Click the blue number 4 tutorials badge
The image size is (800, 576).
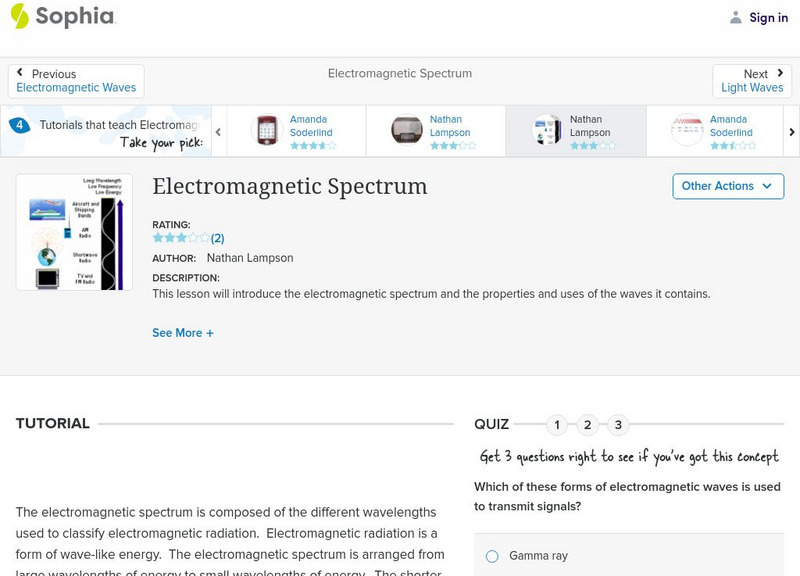19,125
